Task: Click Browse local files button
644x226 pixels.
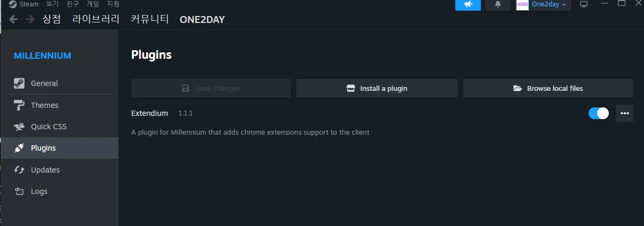Action: point(548,88)
